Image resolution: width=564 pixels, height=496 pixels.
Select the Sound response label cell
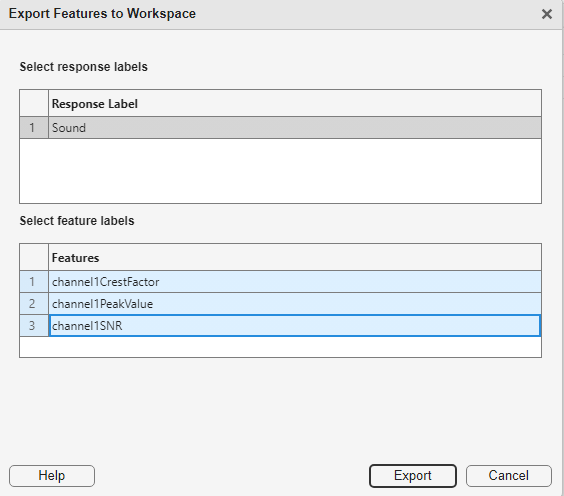[x=295, y=128]
